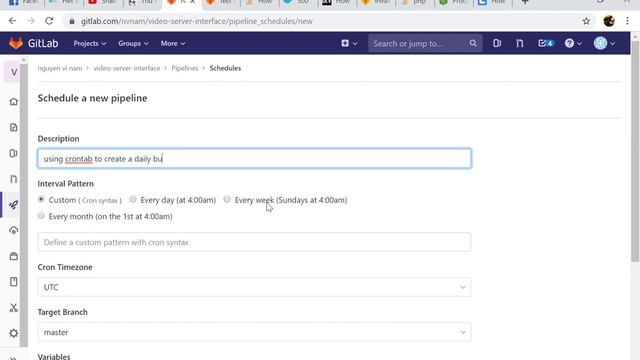This screenshot has height=360, width=640.
Task: Select Every week (Sundays at 4:00am) radio
Action: click(x=227, y=199)
